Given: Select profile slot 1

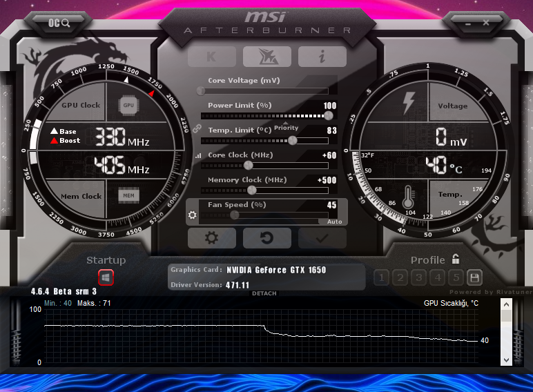Looking at the screenshot, I should (381, 278).
